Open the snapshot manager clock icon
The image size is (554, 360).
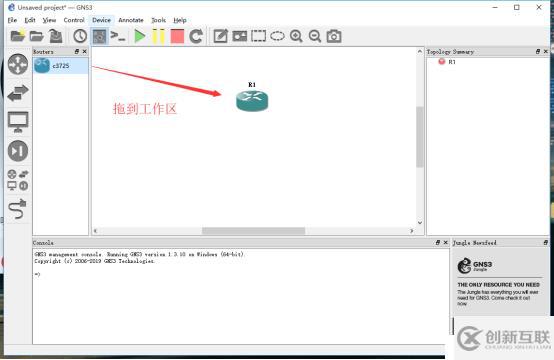click(x=80, y=36)
